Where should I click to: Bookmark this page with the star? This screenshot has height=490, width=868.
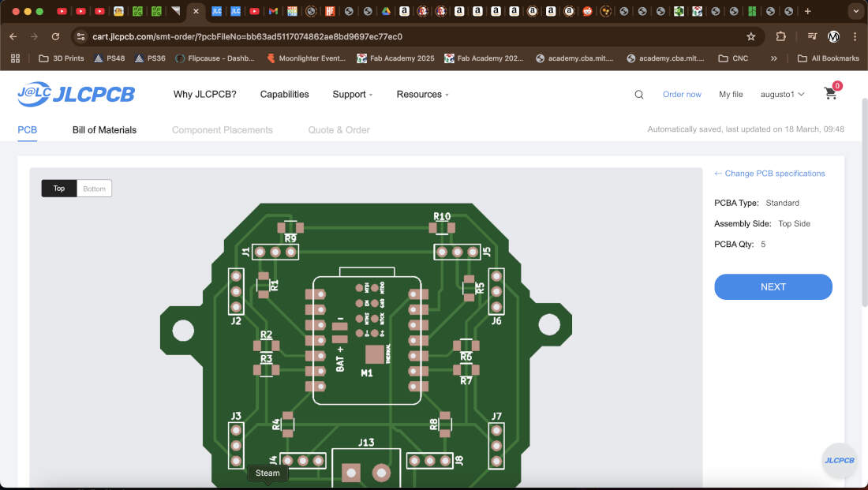tap(750, 36)
